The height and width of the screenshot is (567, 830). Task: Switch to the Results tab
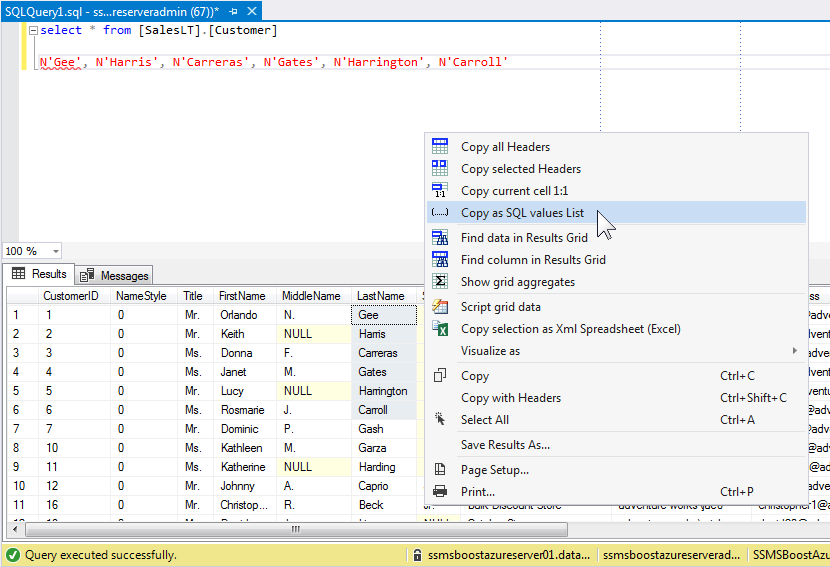[40, 274]
